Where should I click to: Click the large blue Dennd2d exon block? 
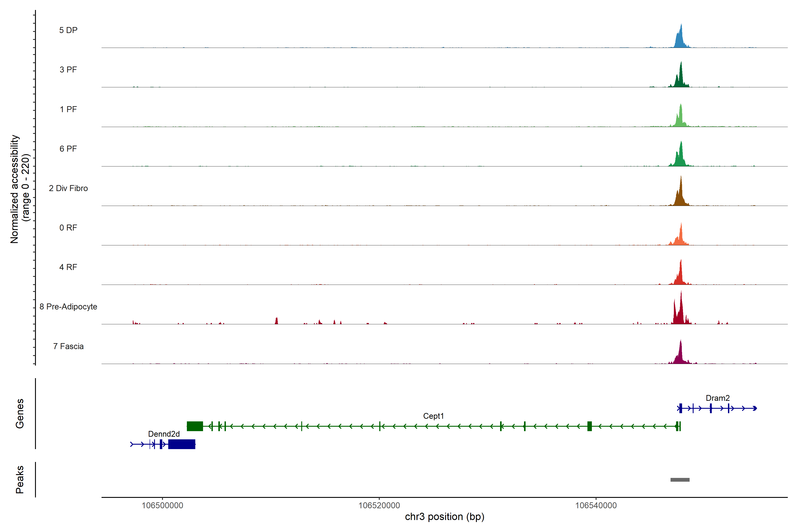point(182,444)
